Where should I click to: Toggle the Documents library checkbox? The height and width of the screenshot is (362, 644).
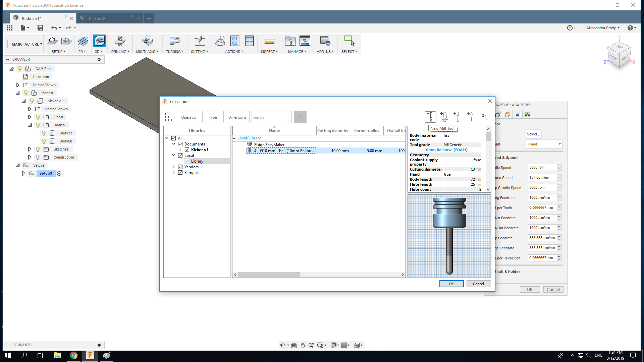pyautogui.click(x=180, y=144)
